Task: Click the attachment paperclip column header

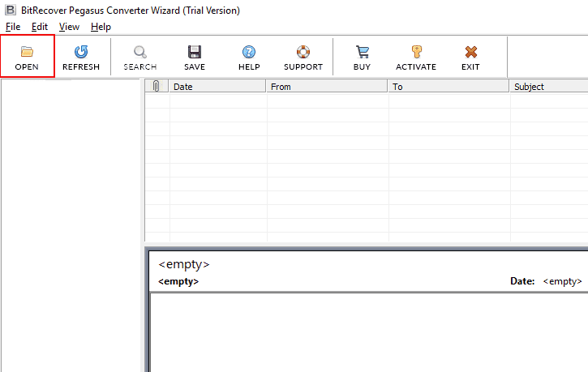Action: [x=157, y=87]
